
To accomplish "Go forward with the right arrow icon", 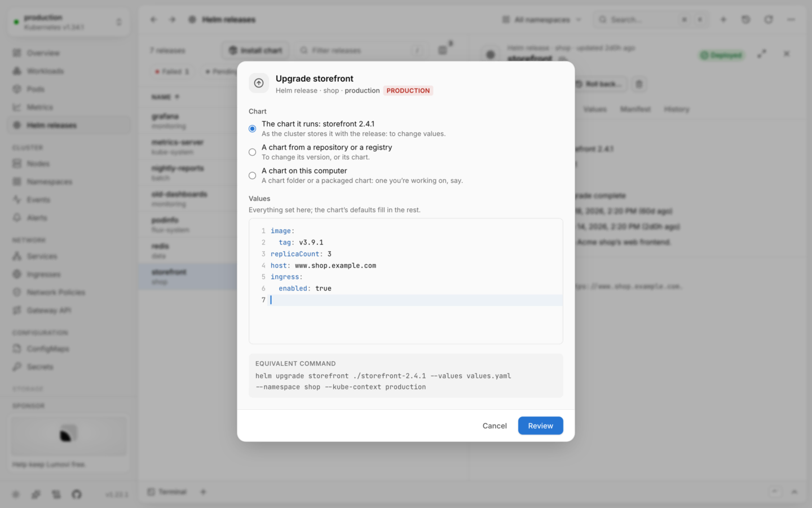I will pyautogui.click(x=173, y=20).
